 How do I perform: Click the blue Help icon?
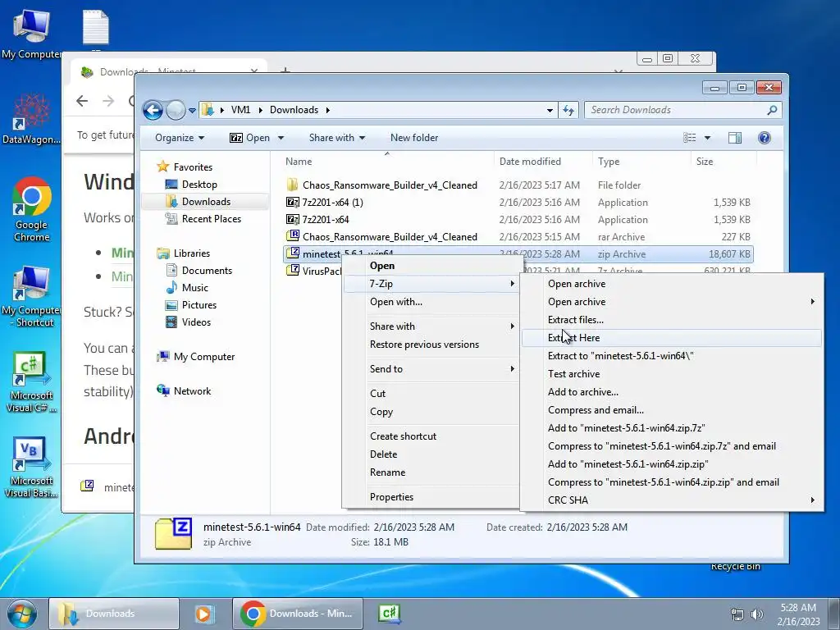coord(765,138)
